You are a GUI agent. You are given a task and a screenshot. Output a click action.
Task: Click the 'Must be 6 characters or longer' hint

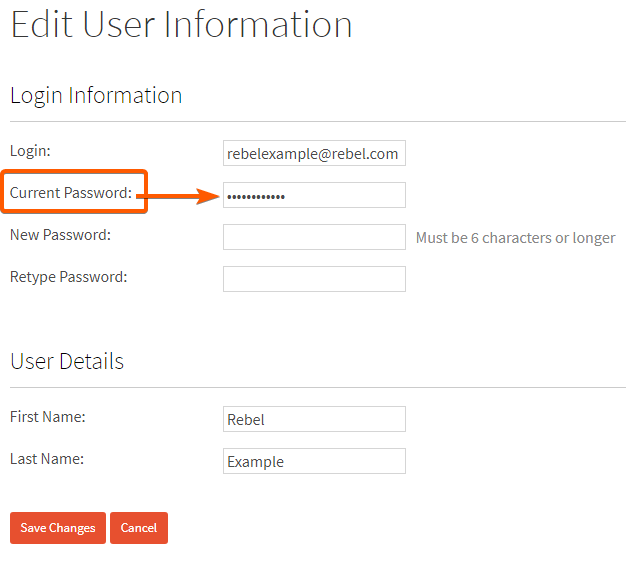[x=515, y=238]
